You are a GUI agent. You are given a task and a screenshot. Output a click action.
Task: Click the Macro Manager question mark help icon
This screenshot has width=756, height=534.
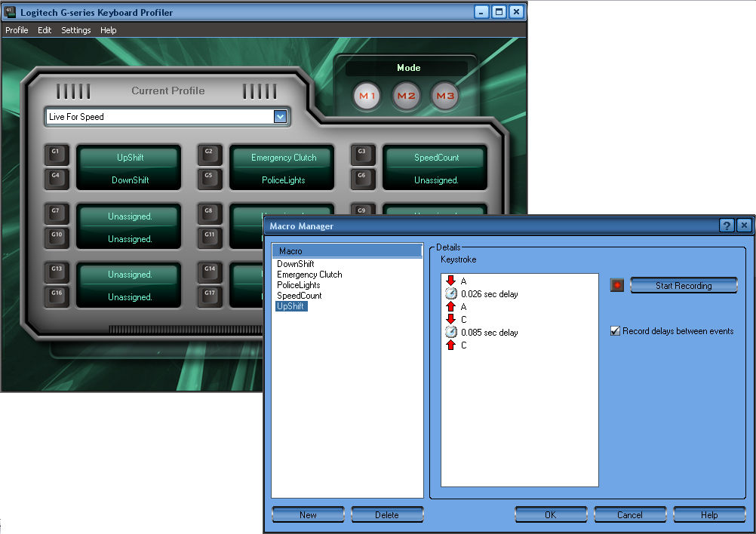727,225
